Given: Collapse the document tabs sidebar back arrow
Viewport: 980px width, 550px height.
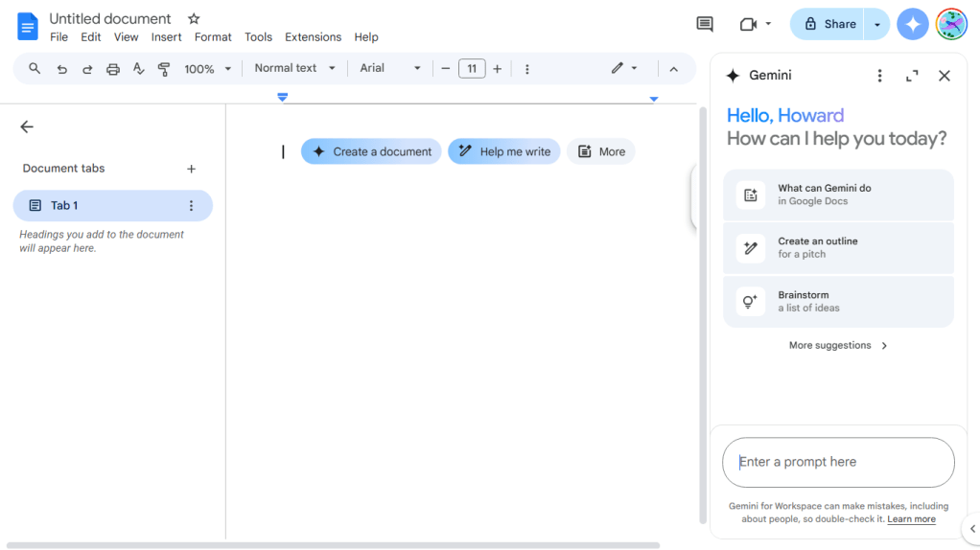Looking at the screenshot, I should pyautogui.click(x=27, y=126).
